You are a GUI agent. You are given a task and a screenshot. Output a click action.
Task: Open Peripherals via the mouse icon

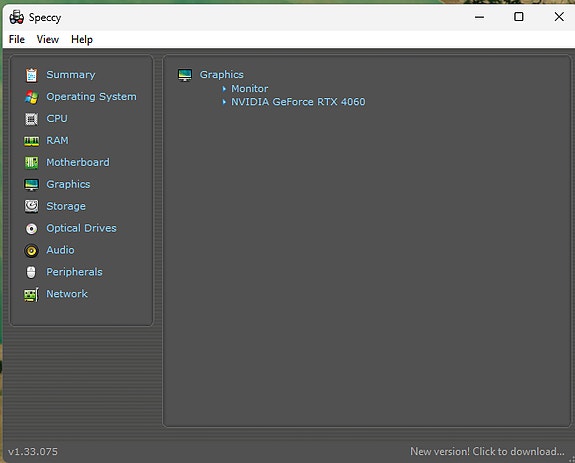tap(32, 272)
